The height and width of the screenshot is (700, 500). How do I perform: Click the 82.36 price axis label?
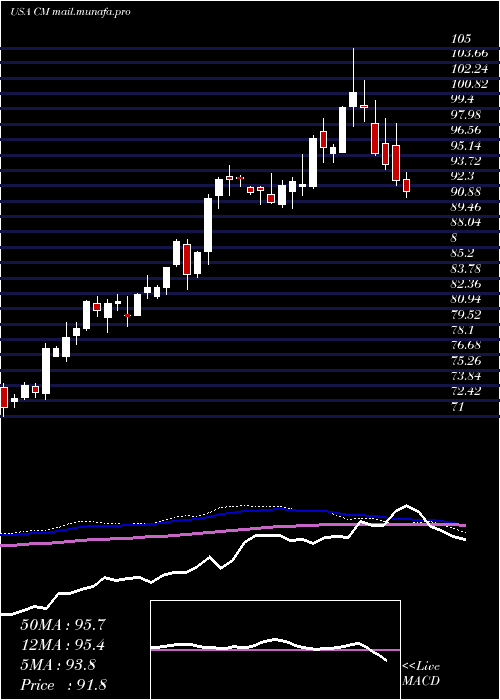pyautogui.click(x=466, y=283)
